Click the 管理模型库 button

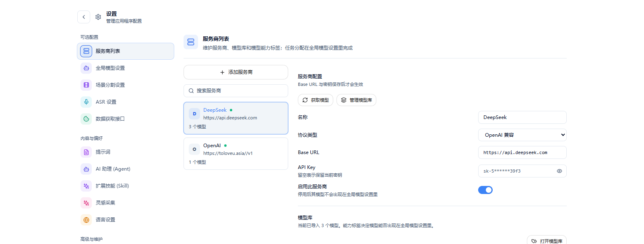tap(356, 100)
